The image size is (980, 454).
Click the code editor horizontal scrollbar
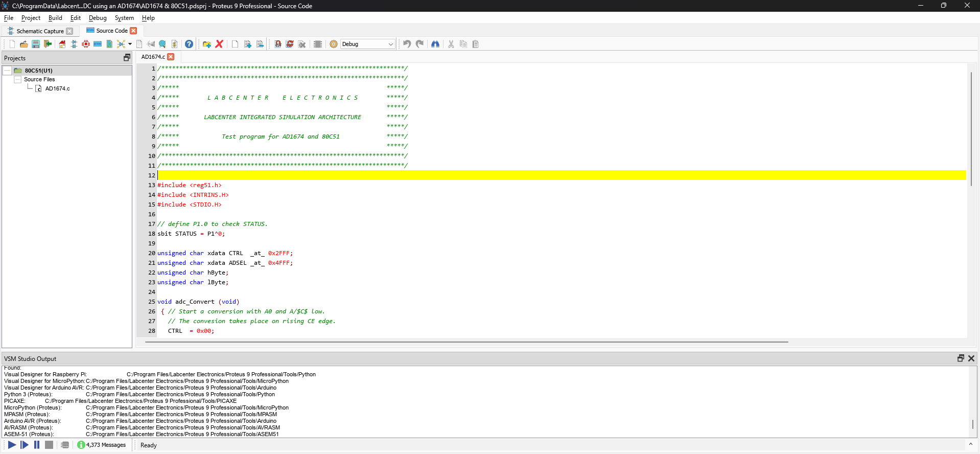tap(466, 342)
